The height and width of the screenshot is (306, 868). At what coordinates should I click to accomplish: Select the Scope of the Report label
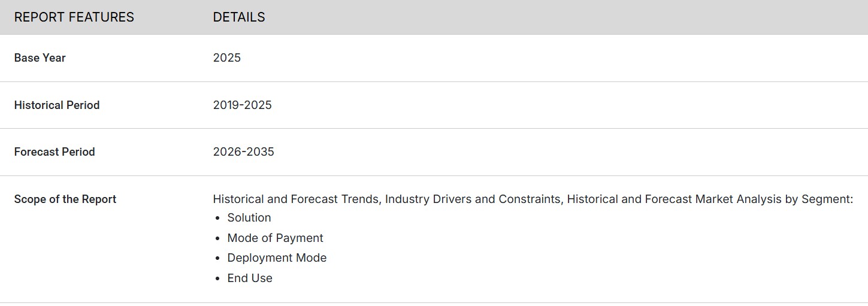(x=65, y=199)
